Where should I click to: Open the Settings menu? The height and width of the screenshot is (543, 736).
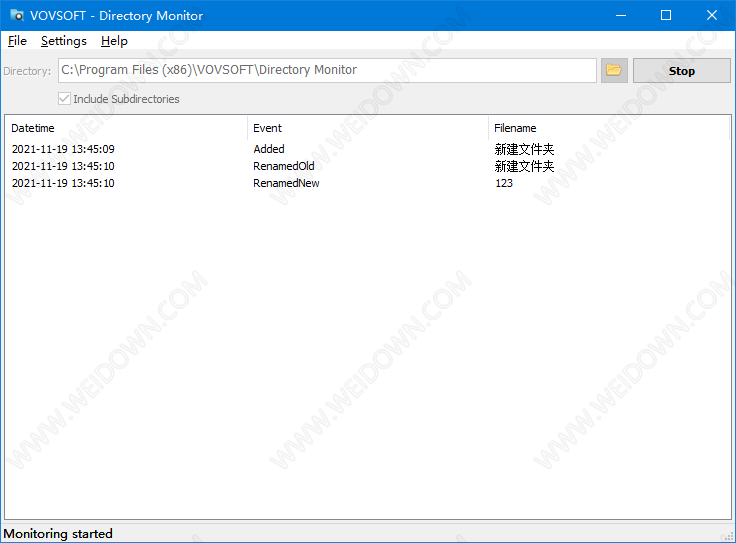coord(64,41)
